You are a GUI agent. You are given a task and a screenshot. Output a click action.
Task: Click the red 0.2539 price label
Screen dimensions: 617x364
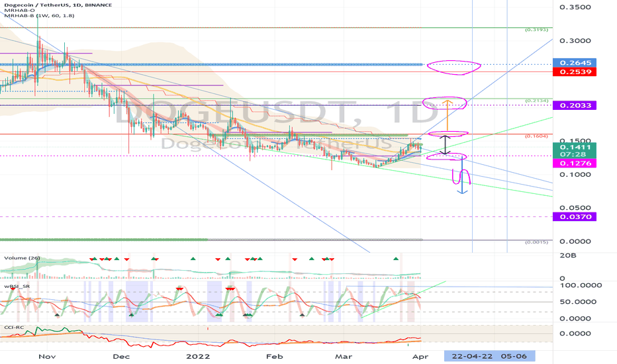click(x=575, y=72)
